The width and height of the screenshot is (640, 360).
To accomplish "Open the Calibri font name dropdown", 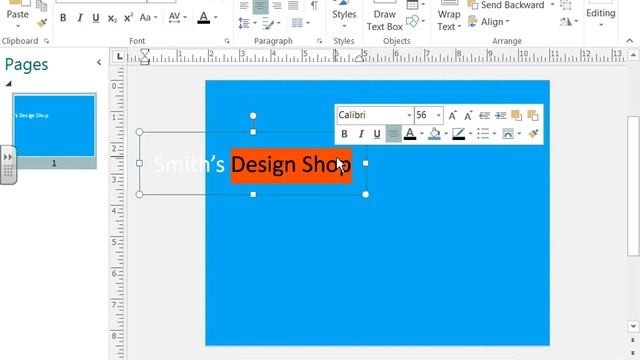I will [409, 116].
